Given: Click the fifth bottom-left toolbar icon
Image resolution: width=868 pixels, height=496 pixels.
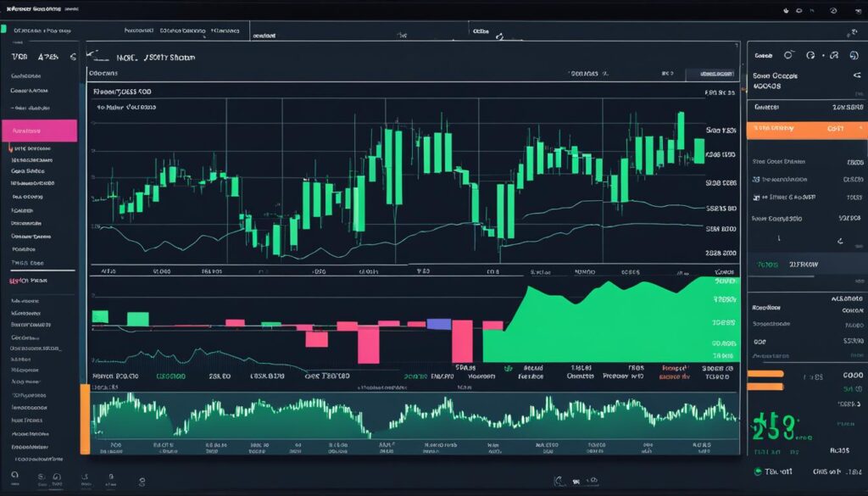Looking at the screenshot, I should pos(111,476).
